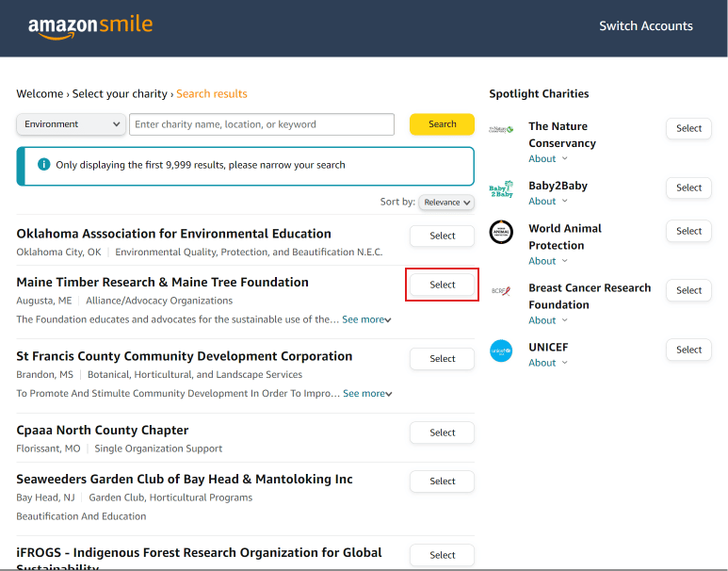Click the Breast Cancer Research Foundation logo
This screenshot has width=728, height=571.
click(501, 291)
